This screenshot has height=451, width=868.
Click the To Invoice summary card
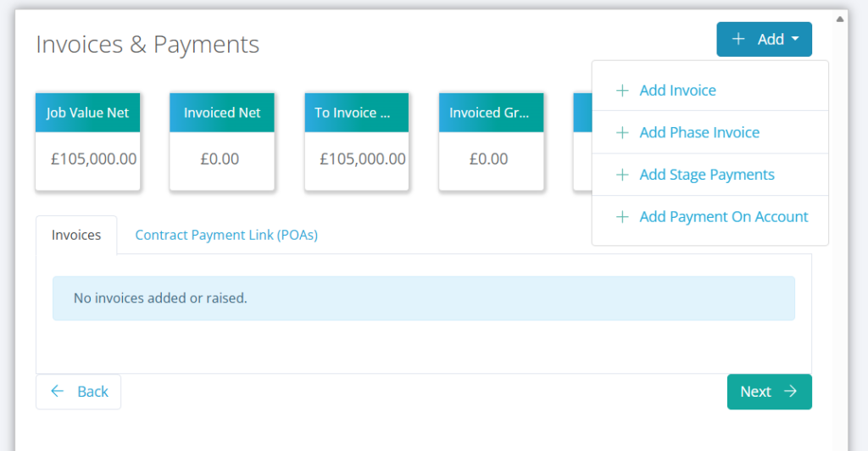[x=357, y=142]
